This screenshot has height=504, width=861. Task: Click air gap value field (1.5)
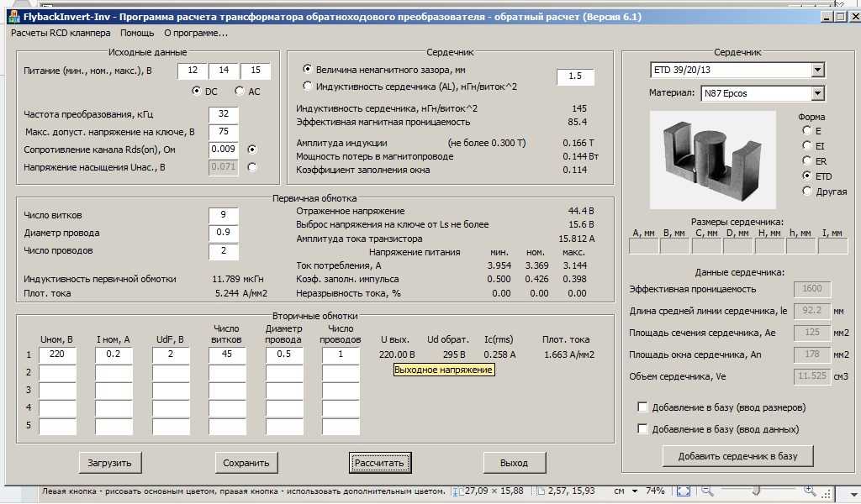[x=575, y=76]
